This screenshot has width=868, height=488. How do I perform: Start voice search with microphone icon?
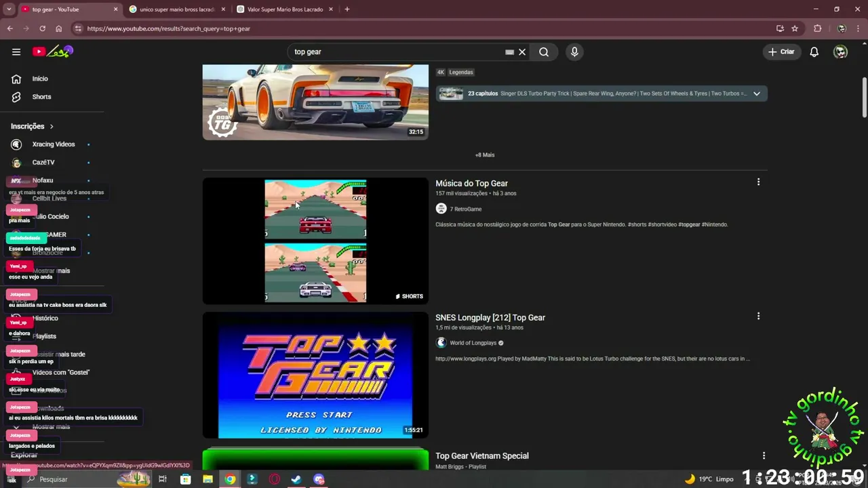pyautogui.click(x=574, y=52)
